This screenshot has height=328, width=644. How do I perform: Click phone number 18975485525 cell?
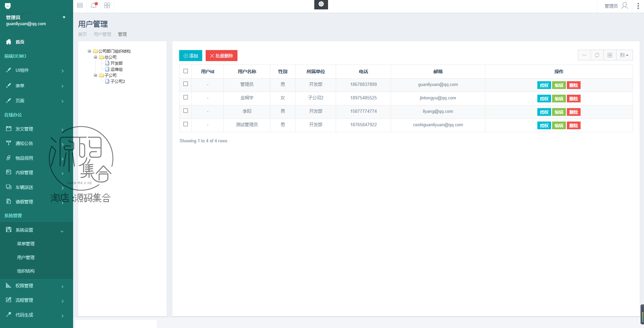click(x=363, y=98)
